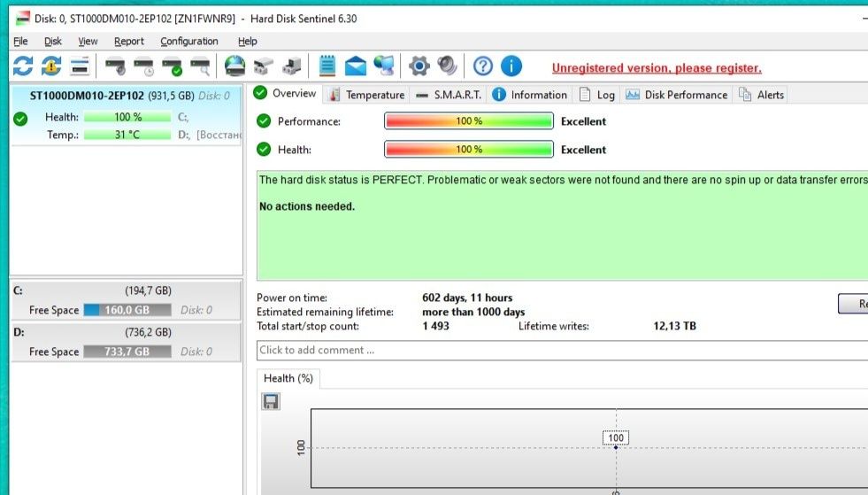Open the Configuration menu
Image resolution: width=868 pixels, height=495 pixels.
click(188, 41)
